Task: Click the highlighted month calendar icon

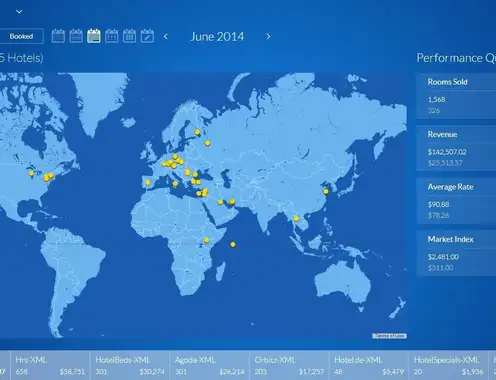Action: 94,36
